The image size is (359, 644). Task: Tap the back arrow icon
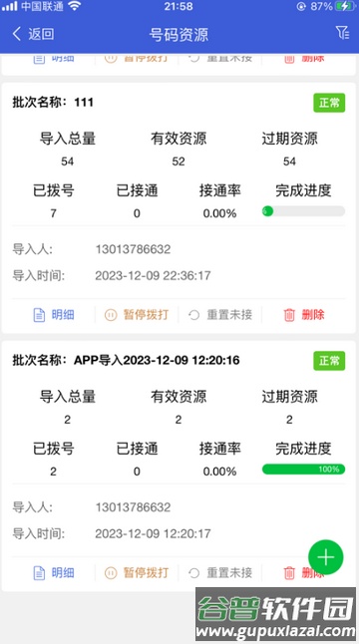16,34
